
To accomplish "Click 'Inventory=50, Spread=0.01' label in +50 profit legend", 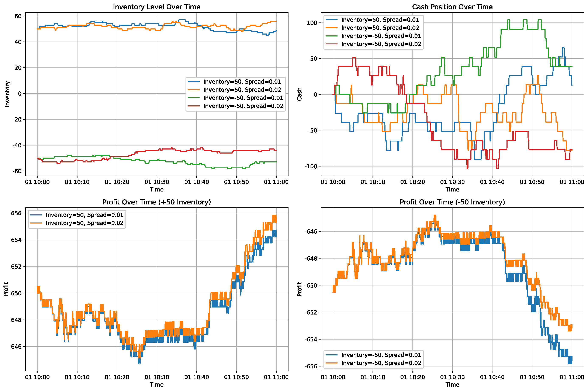I will (x=84, y=215).
